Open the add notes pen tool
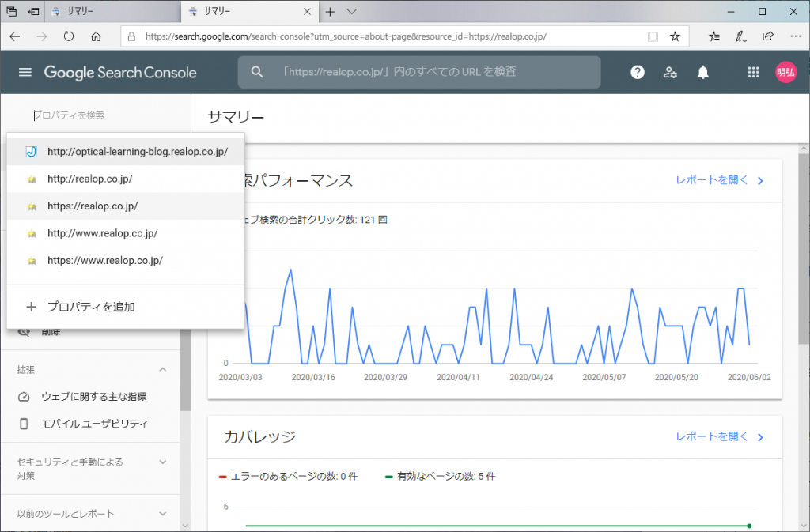The image size is (810, 532). 740,36
